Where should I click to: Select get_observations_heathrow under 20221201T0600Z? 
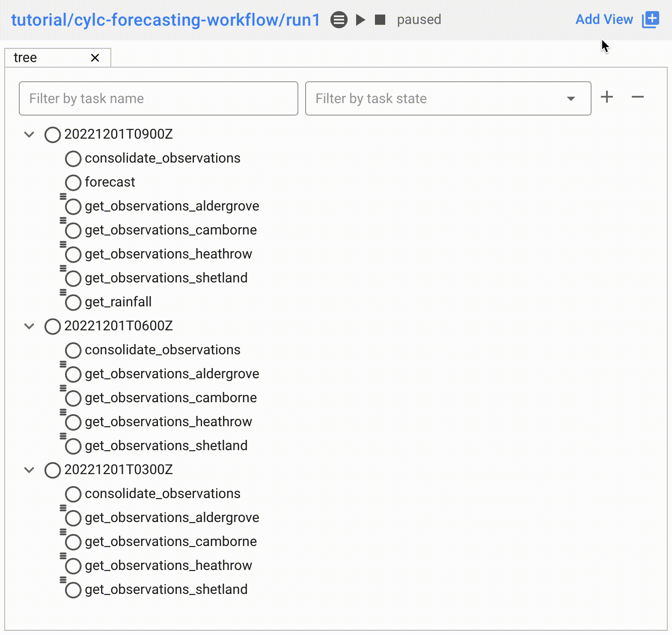[168, 422]
